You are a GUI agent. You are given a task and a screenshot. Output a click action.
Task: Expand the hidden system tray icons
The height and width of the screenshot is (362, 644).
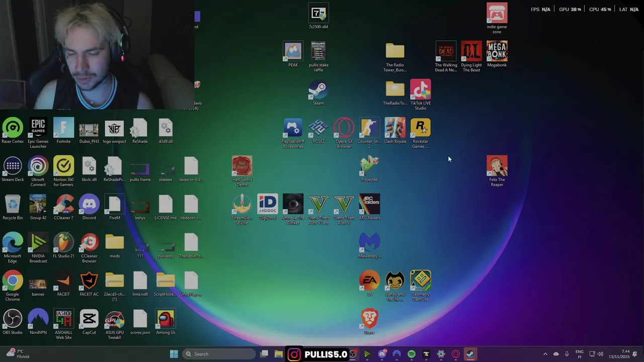coord(545,354)
